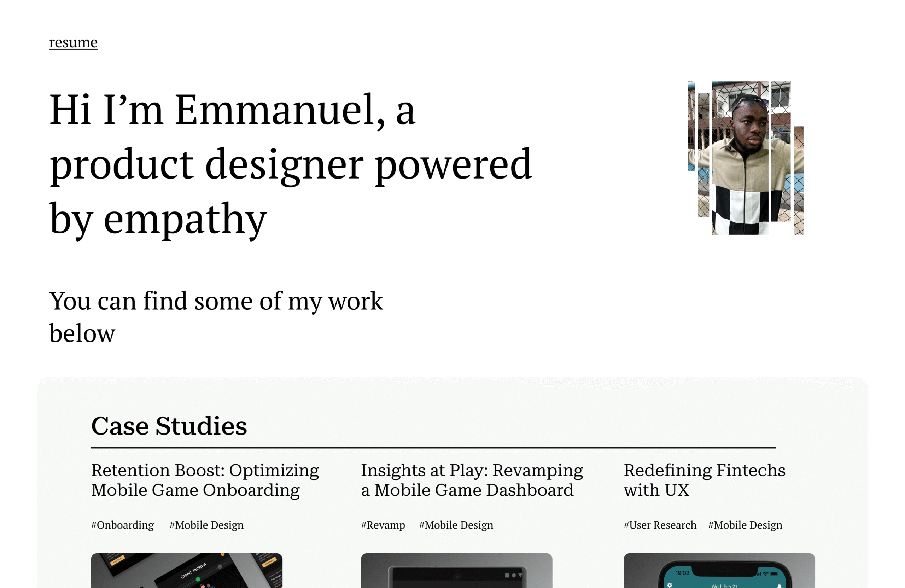
Task: Click Emmanuel's sliced profile photo
Action: tap(745, 158)
